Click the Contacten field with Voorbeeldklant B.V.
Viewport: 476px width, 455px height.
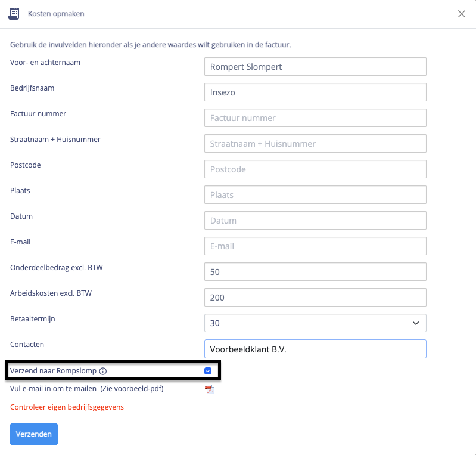coord(315,349)
